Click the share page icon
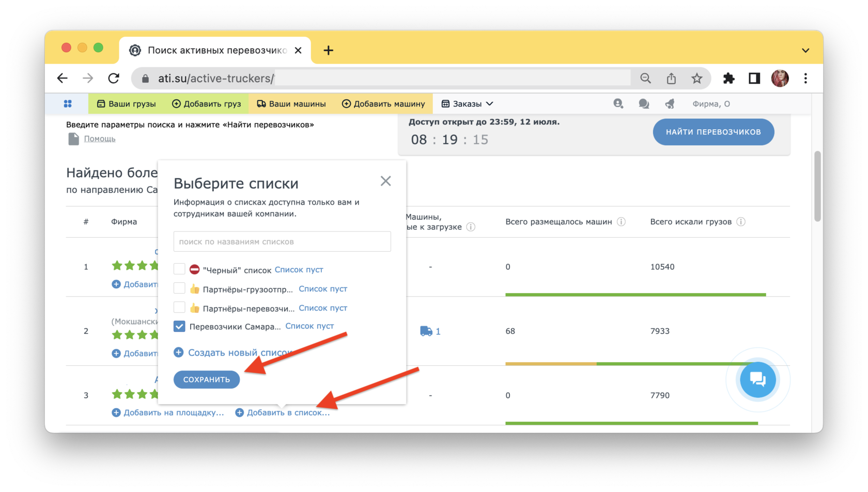The height and width of the screenshot is (492, 868). point(671,78)
